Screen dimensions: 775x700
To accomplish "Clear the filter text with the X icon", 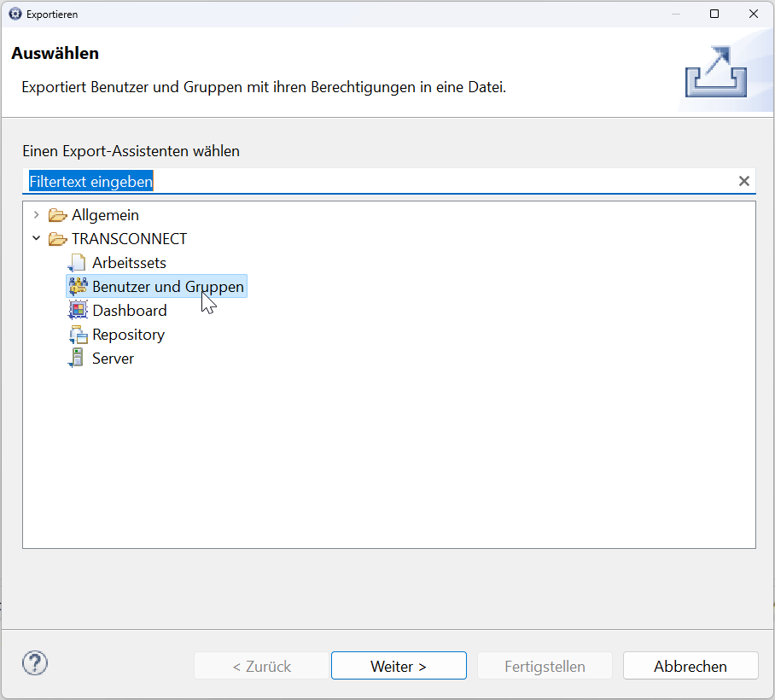I will [x=744, y=182].
